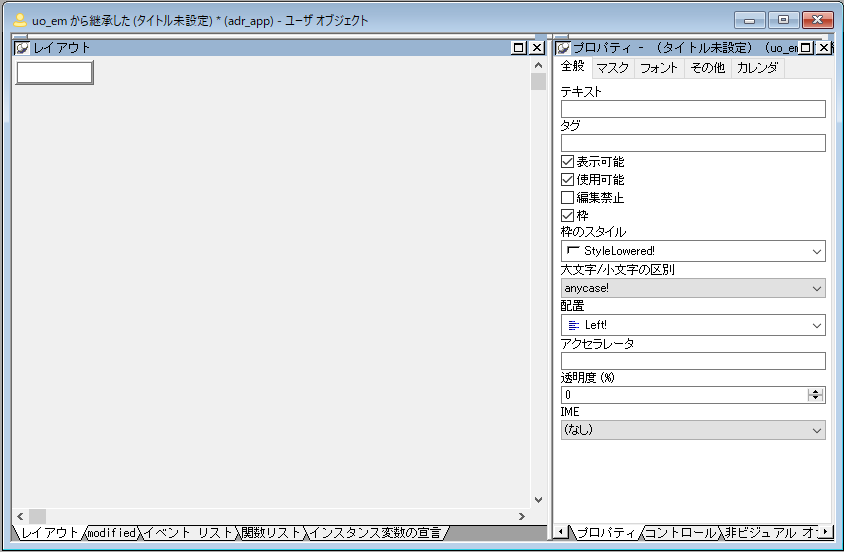Toggle the 表示可能 (Visible) checkbox

[x=568, y=162]
